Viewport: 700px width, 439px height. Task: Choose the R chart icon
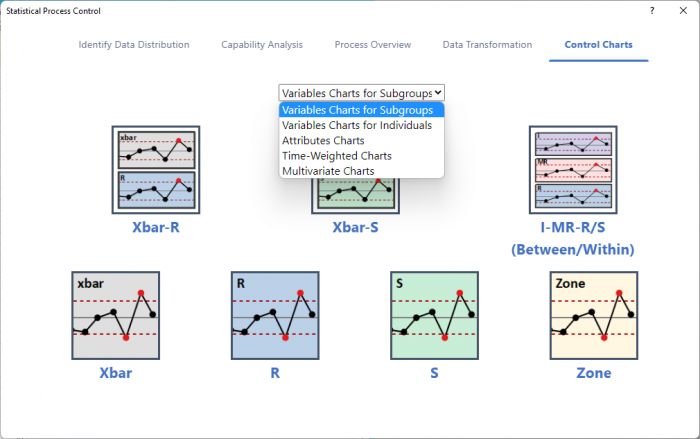pyautogui.click(x=275, y=315)
